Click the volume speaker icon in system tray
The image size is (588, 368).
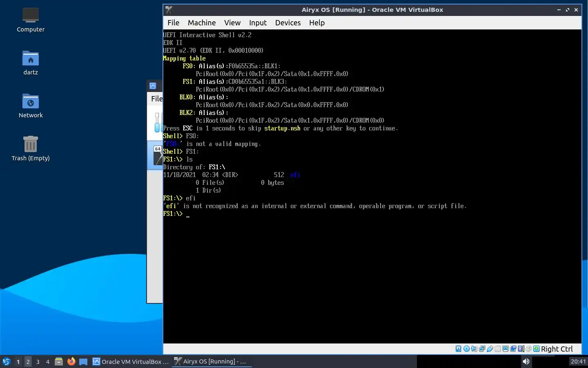coord(526,361)
